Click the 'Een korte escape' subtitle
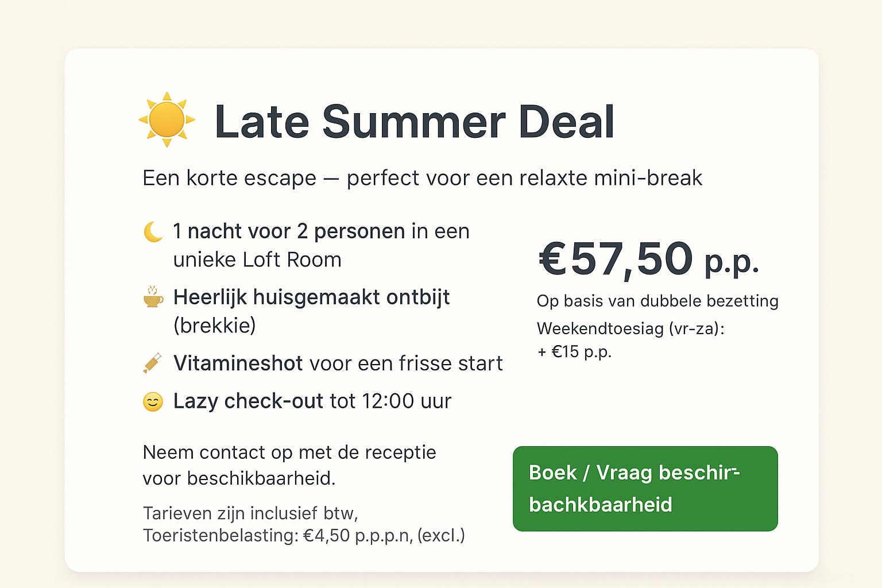882x588 pixels. [422, 178]
